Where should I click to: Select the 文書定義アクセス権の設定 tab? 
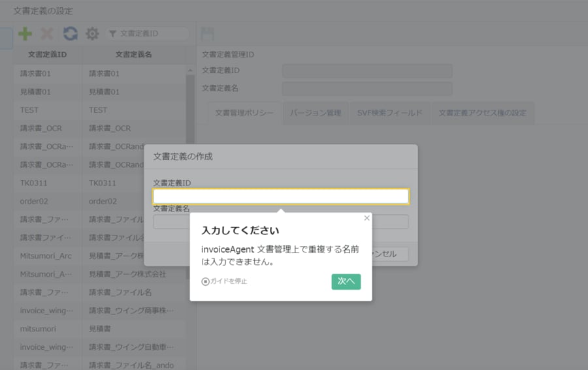click(x=482, y=113)
